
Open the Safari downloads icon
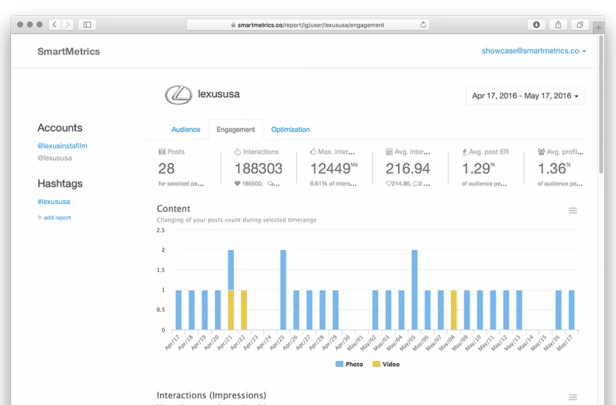(536, 25)
